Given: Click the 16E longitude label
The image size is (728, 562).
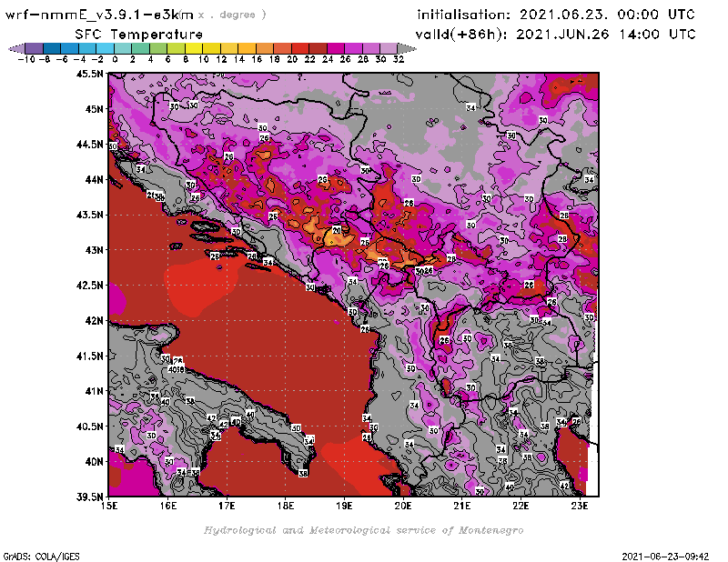Looking at the screenshot, I should pyautogui.click(x=168, y=506).
